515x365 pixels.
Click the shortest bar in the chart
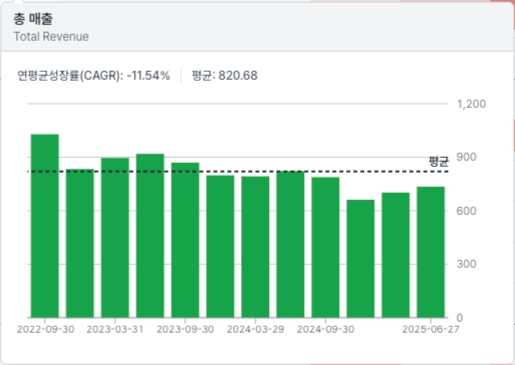tap(361, 259)
